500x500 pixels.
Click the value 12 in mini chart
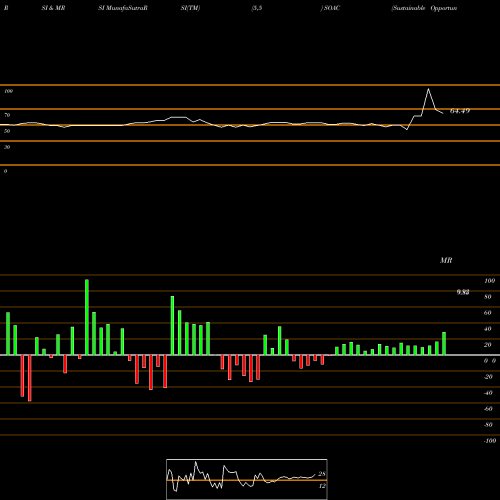[322, 486]
